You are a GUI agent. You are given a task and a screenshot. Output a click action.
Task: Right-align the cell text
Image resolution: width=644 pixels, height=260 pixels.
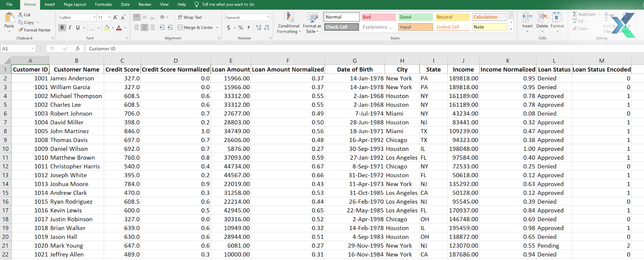(x=152, y=28)
